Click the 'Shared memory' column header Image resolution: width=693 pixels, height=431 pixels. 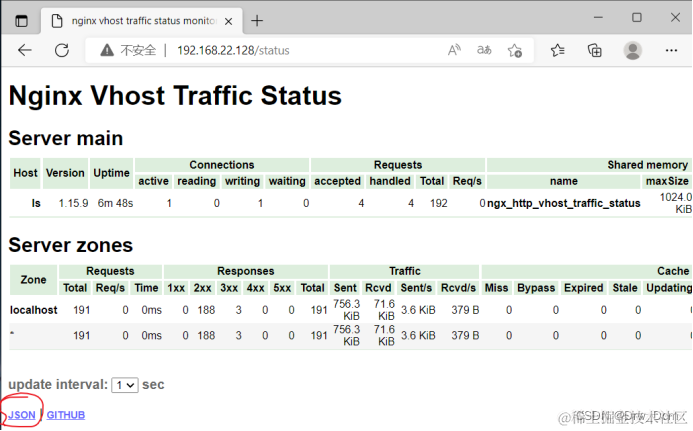pos(647,165)
